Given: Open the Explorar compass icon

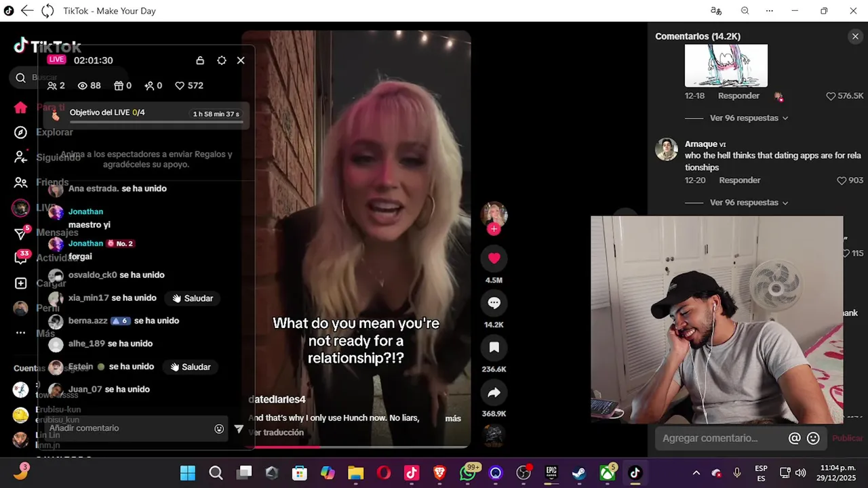Looking at the screenshot, I should tap(21, 132).
